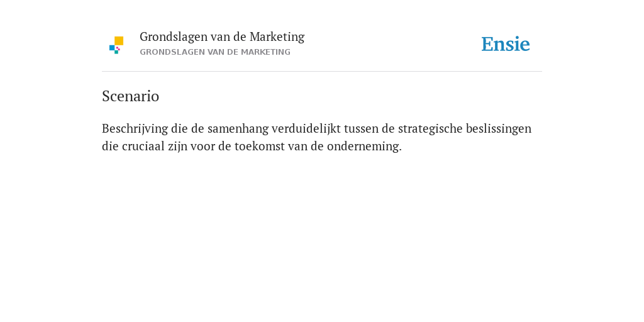644x322 pixels.
Task: Click the horizontal divider below the header
Action: pos(322,72)
